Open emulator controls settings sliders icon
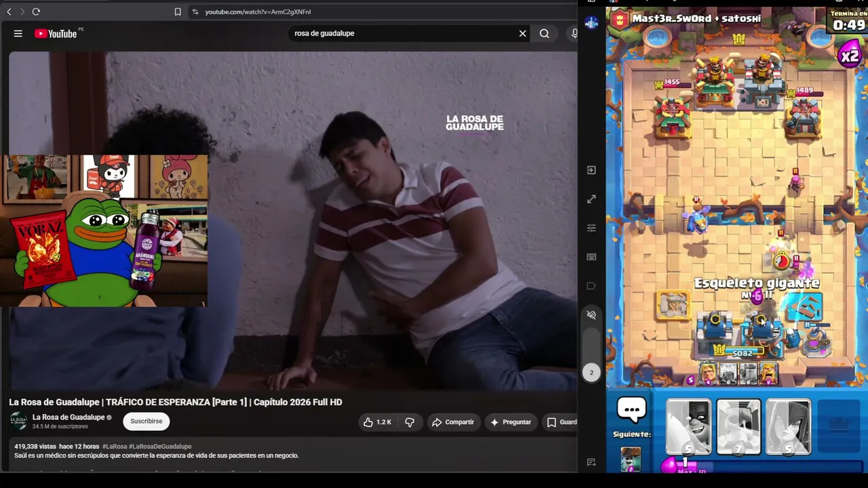The height and width of the screenshot is (488, 868). (591, 228)
